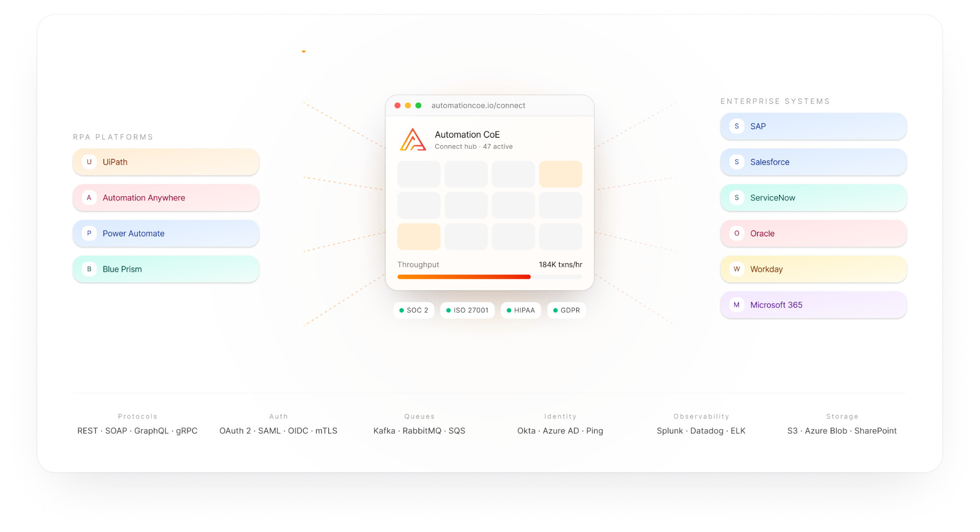Click the Oracle 'O' letter icon
Viewport: 980px width, 532px height.
pos(736,233)
